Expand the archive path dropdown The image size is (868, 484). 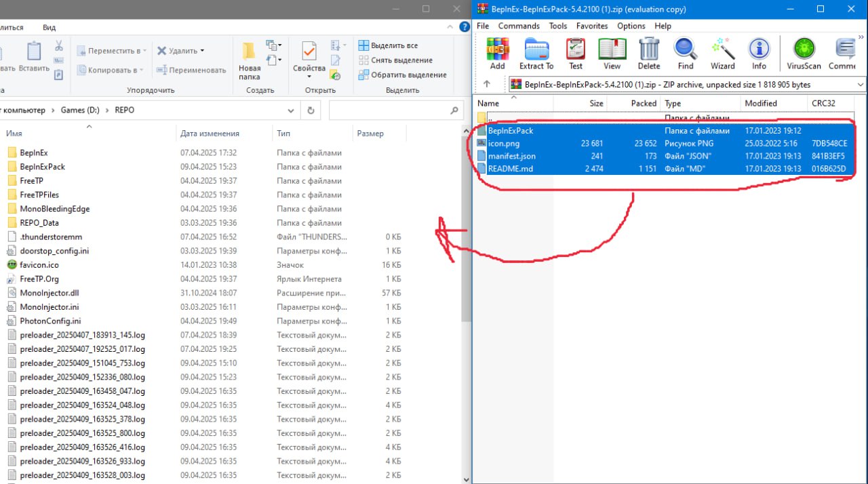[x=861, y=84]
